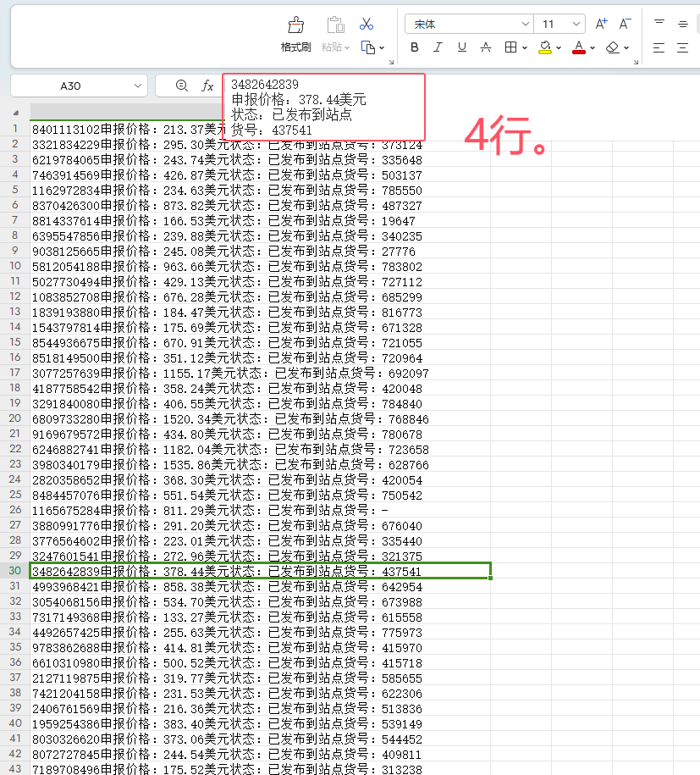The width and height of the screenshot is (700, 775).
Task: Decrease font size with A- icon
Action: [626, 24]
